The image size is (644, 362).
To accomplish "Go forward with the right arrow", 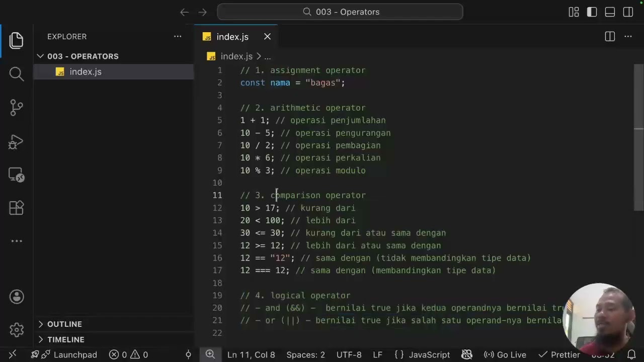I will (202, 12).
